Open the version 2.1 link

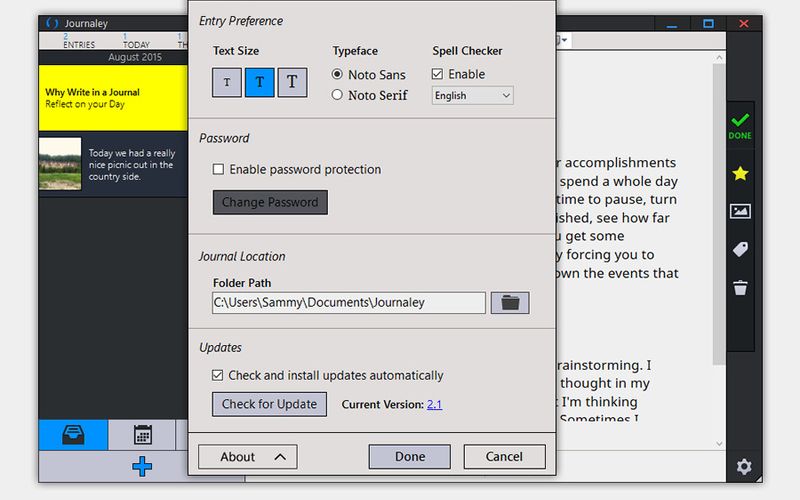tap(434, 405)
